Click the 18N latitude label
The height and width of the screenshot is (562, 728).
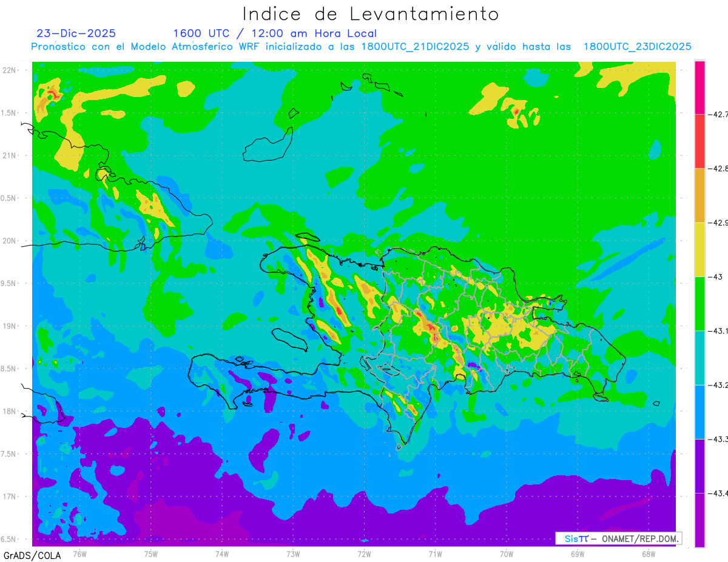click(10, 412)
